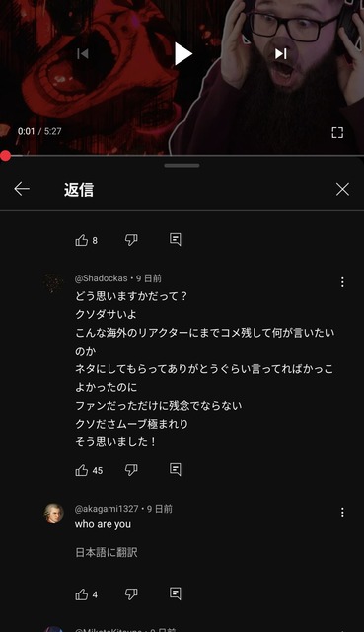Image resolution: width=364 pixels, height=632 pixels.
Task: Reply to the @akagami1327 comment
Action: pos(176,593)
